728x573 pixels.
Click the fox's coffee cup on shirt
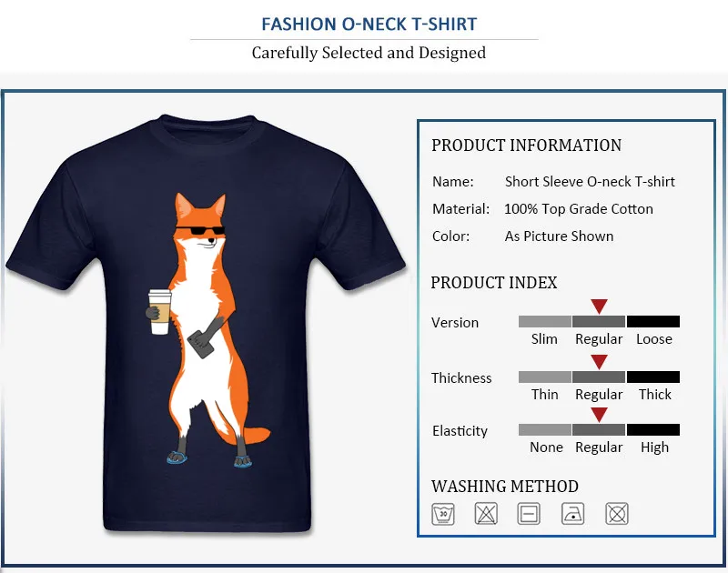click(160, 312)
